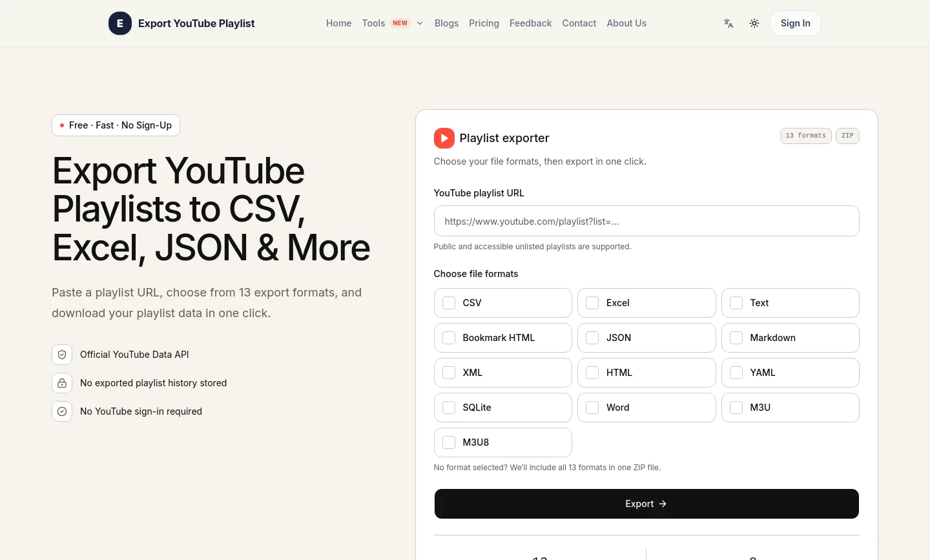This screenshot has height=560, width=930.
Task: Click the Sign In button
Action: click(x=796, y=23)
